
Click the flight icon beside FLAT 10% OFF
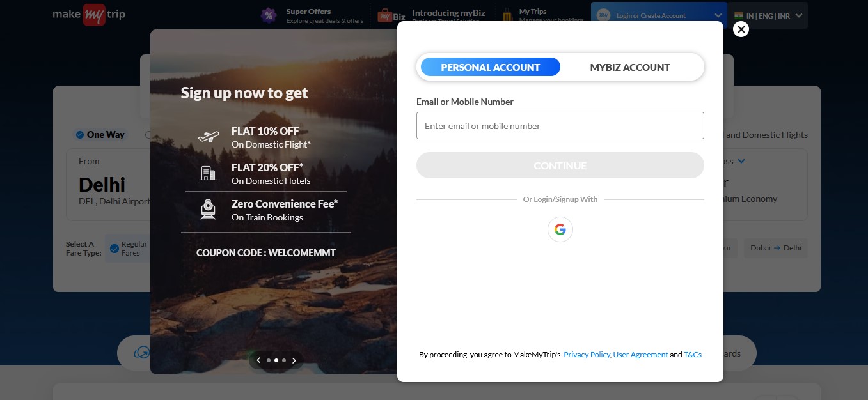tap(209, 137)
